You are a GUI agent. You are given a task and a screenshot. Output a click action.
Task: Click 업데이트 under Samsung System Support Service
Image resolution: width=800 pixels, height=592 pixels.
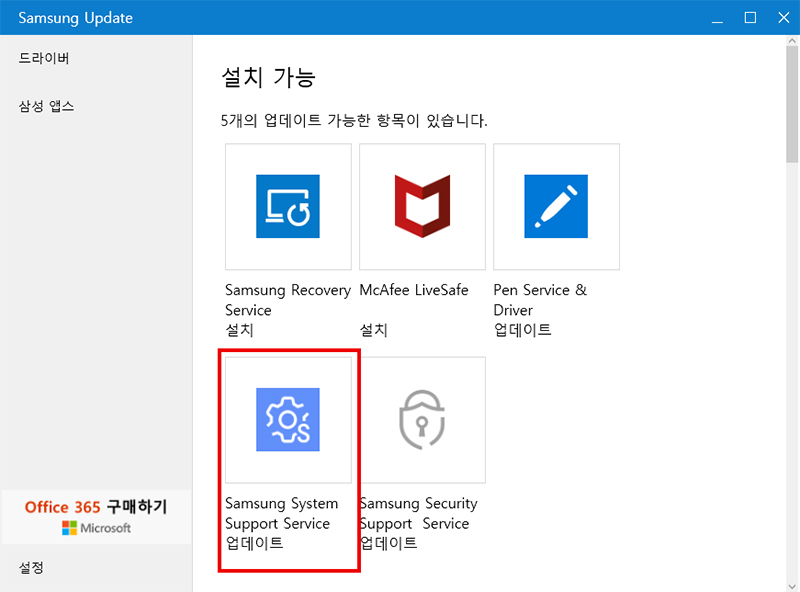255,543
